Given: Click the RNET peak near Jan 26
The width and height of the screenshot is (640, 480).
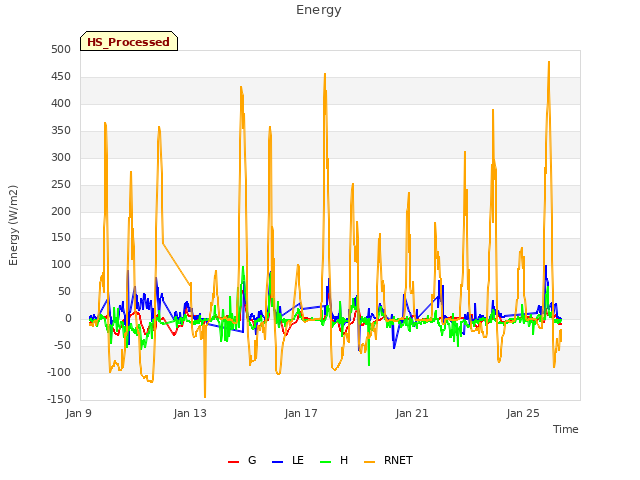Looking at the screenshot, I should point(549,62).
